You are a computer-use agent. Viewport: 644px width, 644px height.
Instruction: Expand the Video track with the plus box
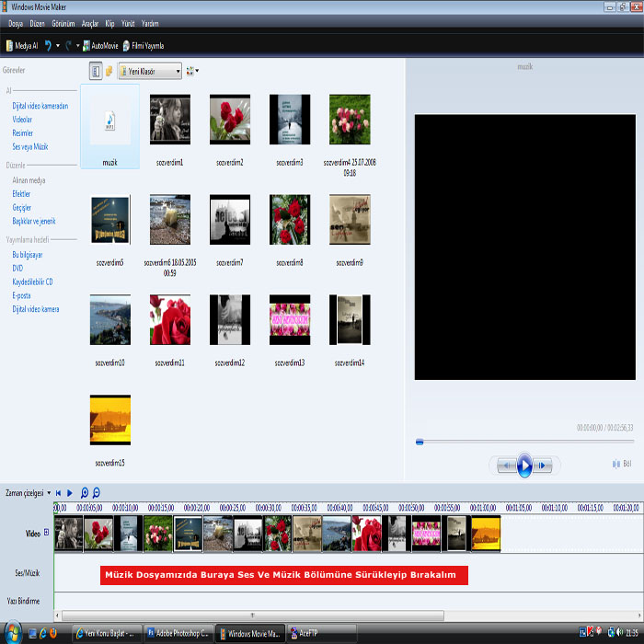[x=47, y=533]
